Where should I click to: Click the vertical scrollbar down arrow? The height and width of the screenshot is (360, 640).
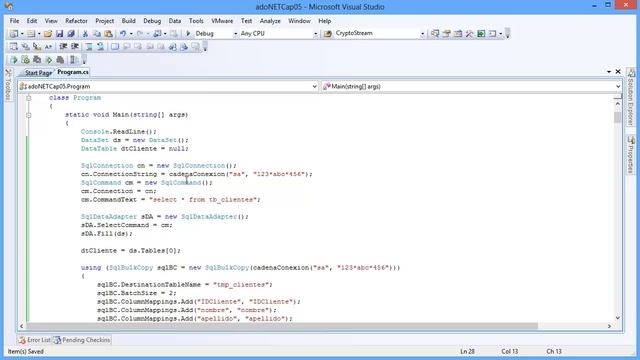(618, 318)
